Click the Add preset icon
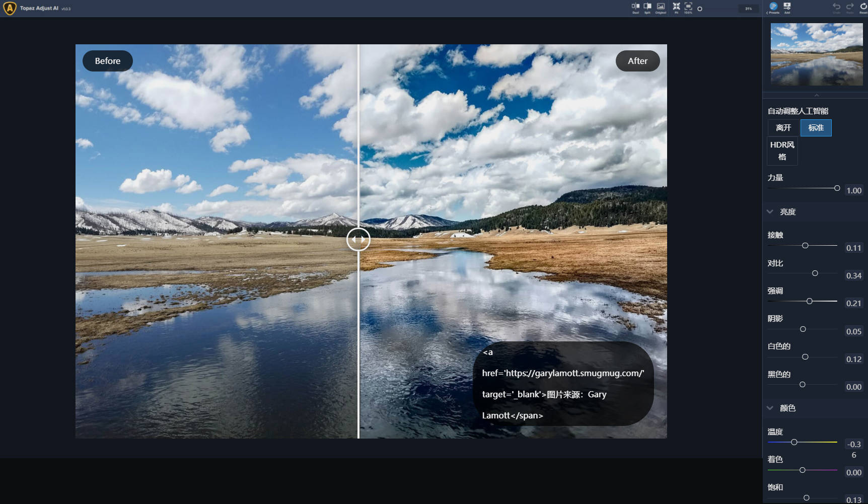The width and height of the screenshot is (868, 504). (x=787, y=8)
